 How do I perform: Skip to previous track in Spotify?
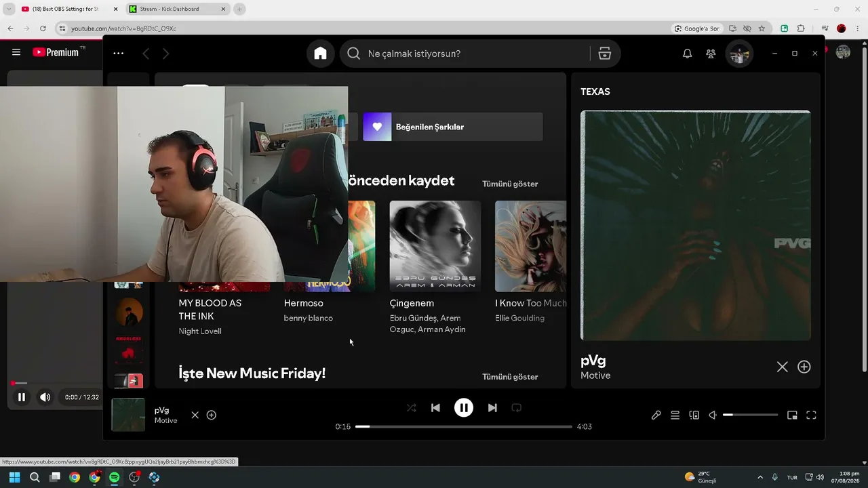point(435,408)
